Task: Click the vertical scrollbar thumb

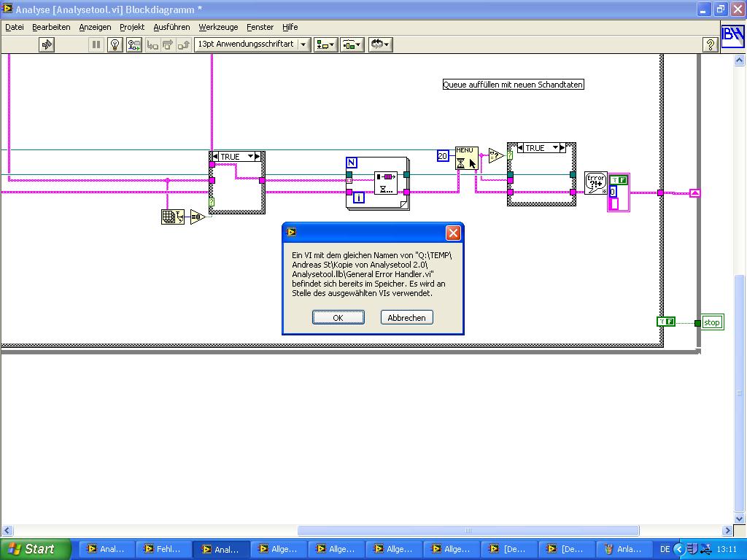Action: [x=740, y=393]
